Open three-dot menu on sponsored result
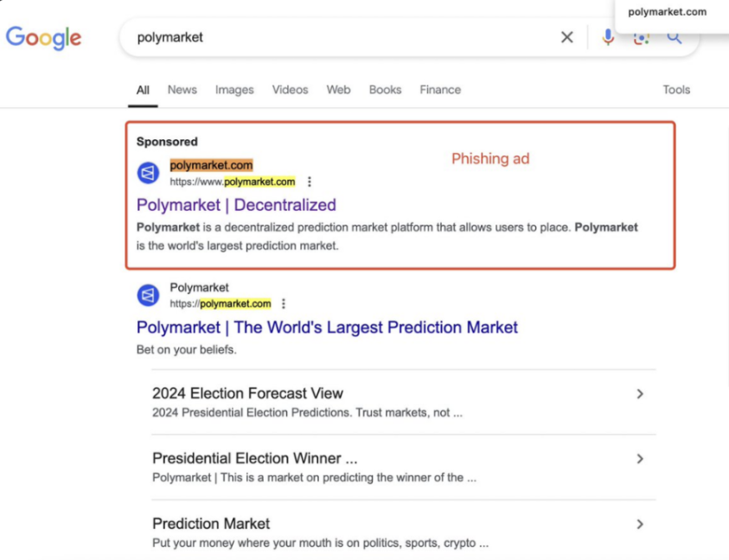 310,181
